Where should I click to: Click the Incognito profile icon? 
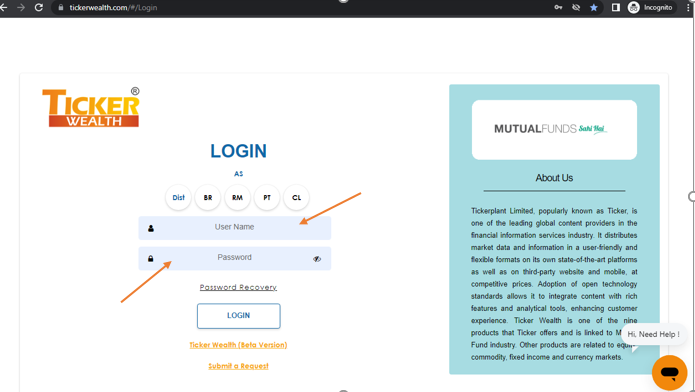tap(633, 8)
